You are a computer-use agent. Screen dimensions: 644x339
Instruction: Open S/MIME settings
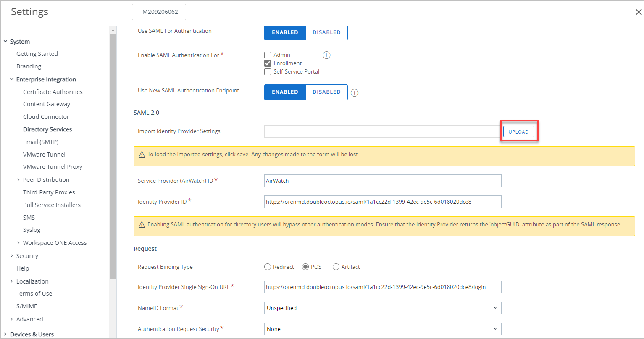point(27,306)
